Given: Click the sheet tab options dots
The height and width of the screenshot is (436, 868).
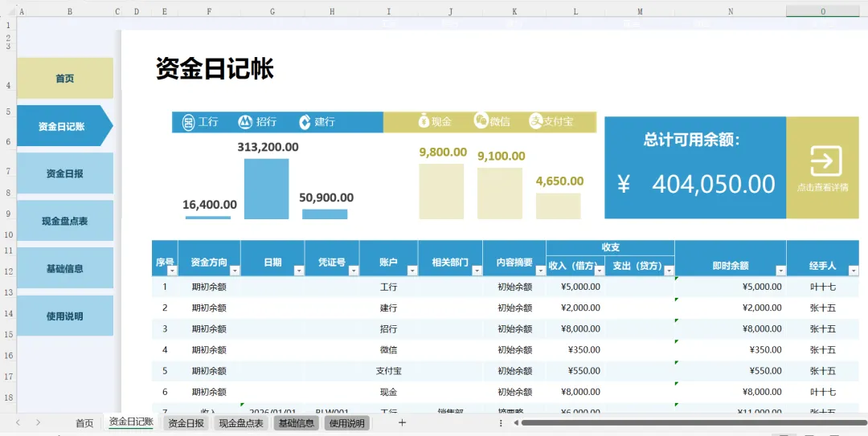Looking at the screenshot, I should pyautogui.click(x=501, y=422).
